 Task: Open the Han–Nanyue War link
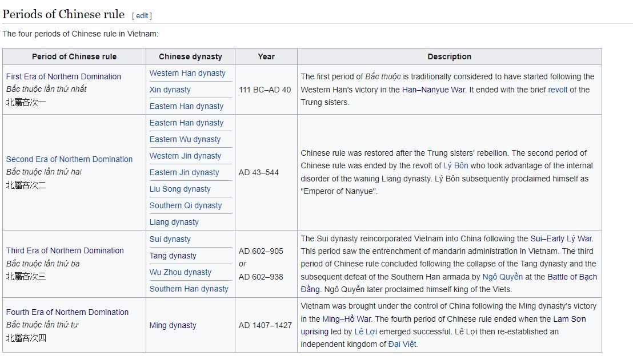pyautogui.click(x=434, y=90)
